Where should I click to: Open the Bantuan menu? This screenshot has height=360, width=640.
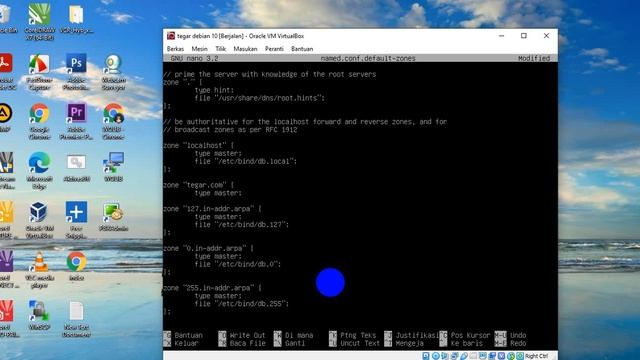302,49
